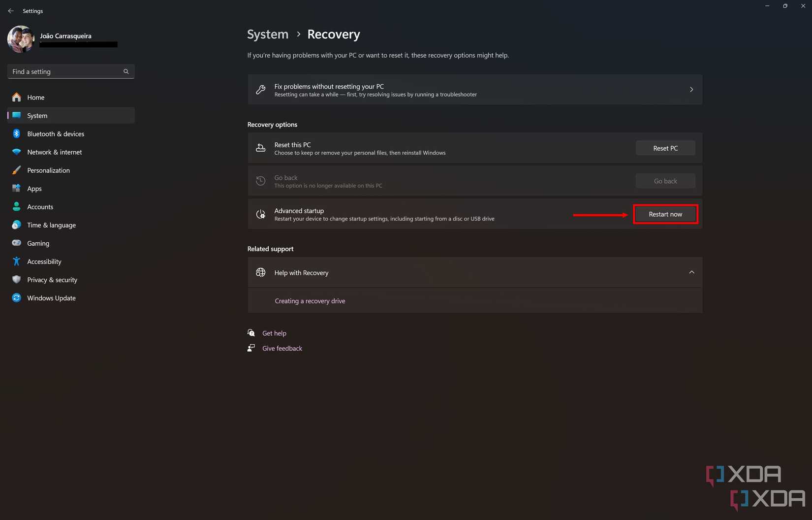Viewport: 812px width, 520px height.
Task: Click the magnifier search icon
Action: [126, 71]
